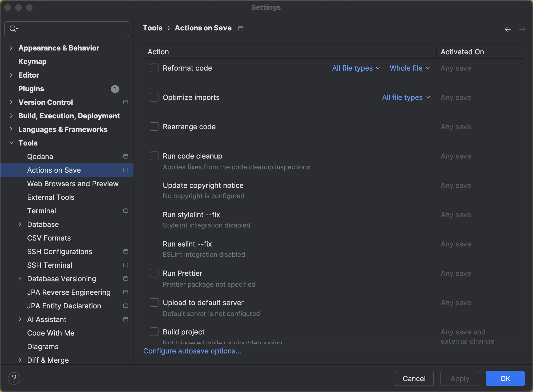The image size is (533, 392).
Task: Click the help question mark icon
Action: click(x=14, y=378)
